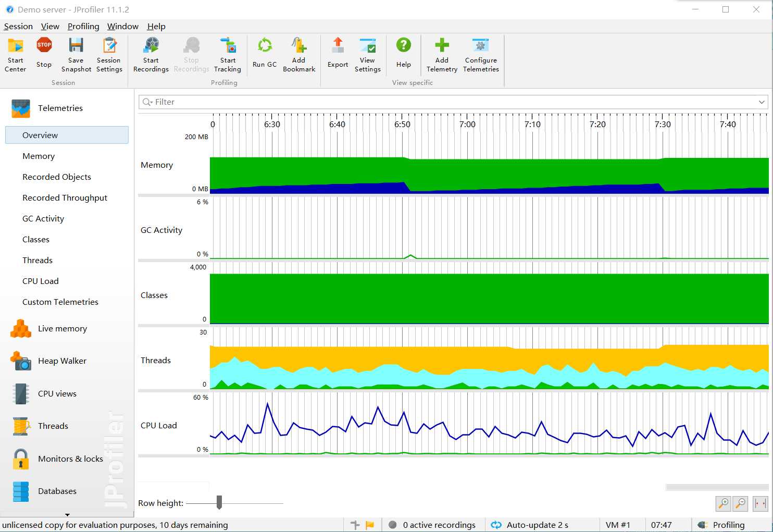The height and width of the screenshot is (532, 773).
Task: Open the View menu
Action: pyautogui.click(x=50, y=27)
